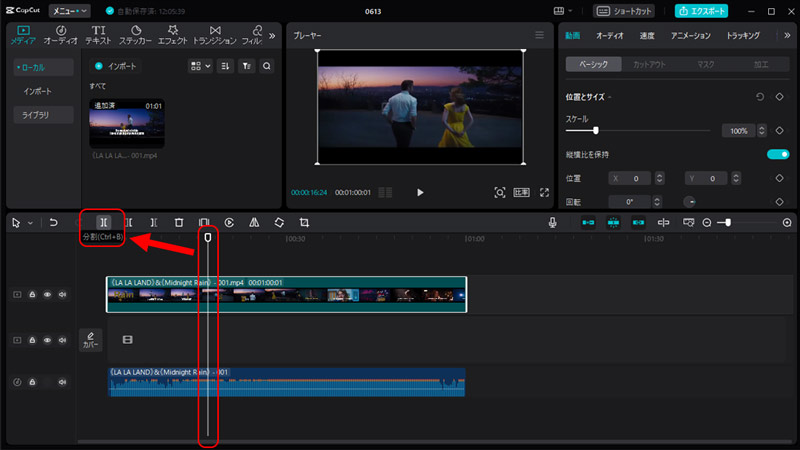This screenshot has height=450, width=800.
Task: Select the LA LA LAND video thumbnail
Action: tap(127, 123)
